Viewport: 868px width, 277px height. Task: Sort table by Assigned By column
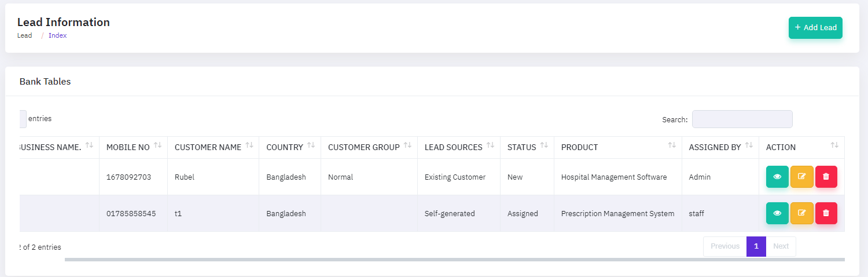(x=748, y=146)
